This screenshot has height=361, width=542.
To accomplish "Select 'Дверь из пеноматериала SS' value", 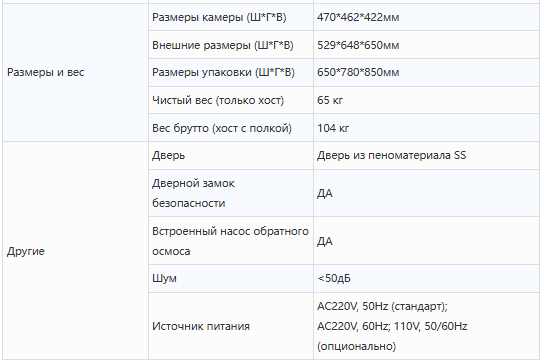I will 392,155.
